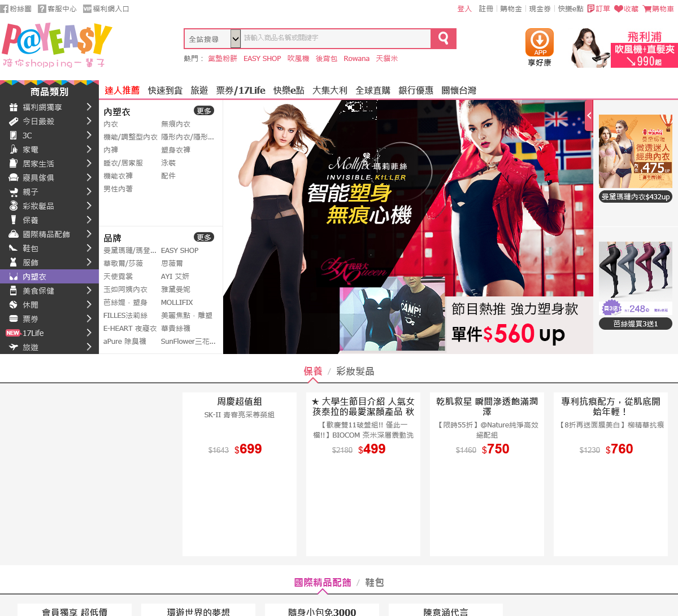Click 更多 button beside 內塑衣
This screenshot has height=616, width=678.
(x=204, y=111)
